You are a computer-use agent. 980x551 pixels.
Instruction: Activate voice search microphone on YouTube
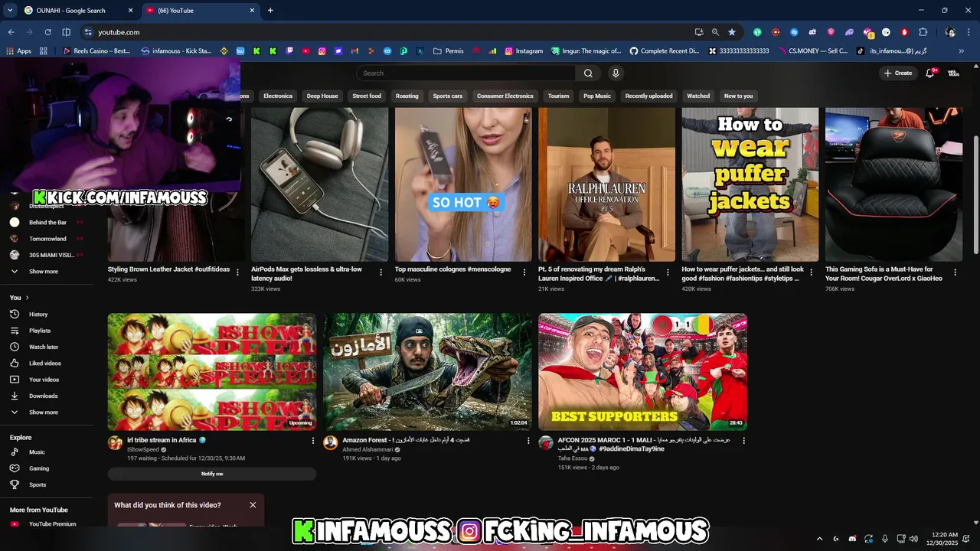coord(616,73)
